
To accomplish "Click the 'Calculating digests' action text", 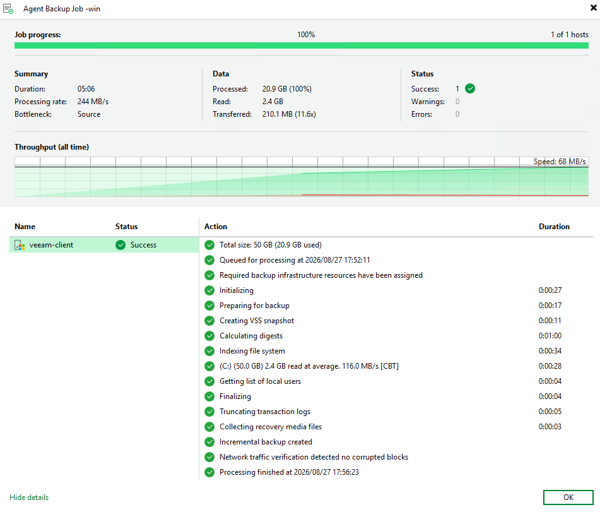I will tap(251, 336).
